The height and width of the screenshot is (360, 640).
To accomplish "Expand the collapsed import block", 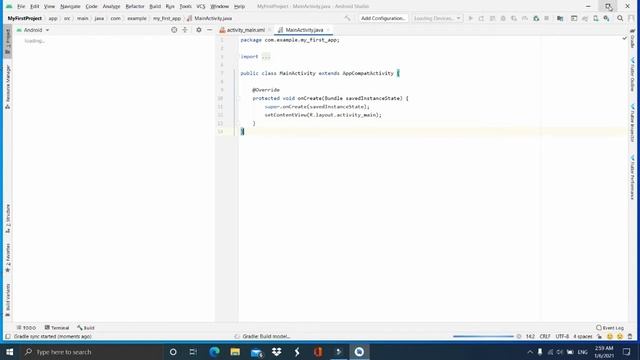I will click(266, 57).
